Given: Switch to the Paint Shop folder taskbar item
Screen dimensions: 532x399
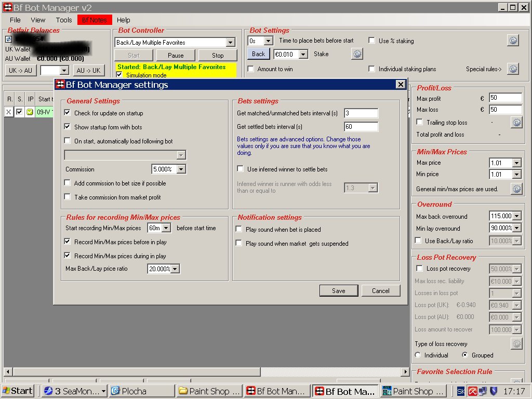Looking at the screenshot, I should (209, 391).
